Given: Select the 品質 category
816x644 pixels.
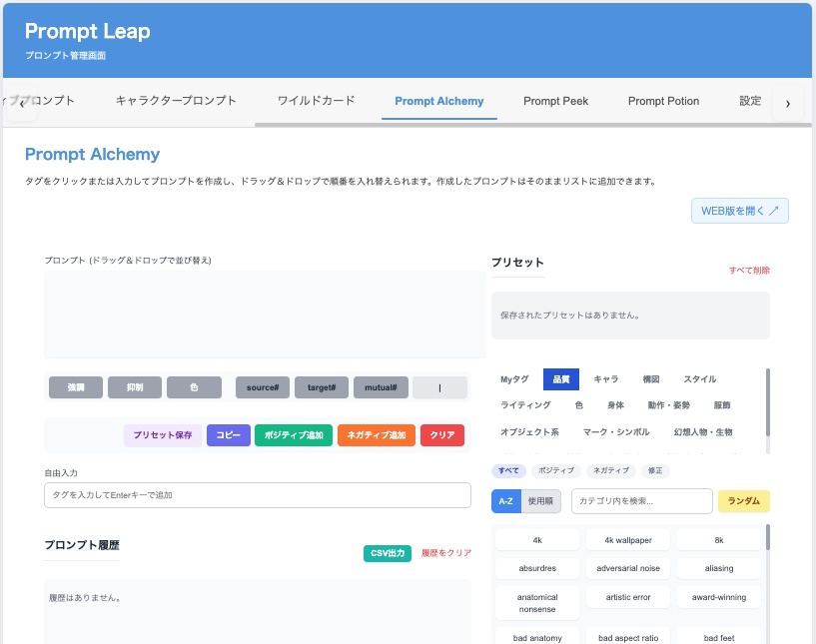Looking at the screenshot, I should click(561, 379).
